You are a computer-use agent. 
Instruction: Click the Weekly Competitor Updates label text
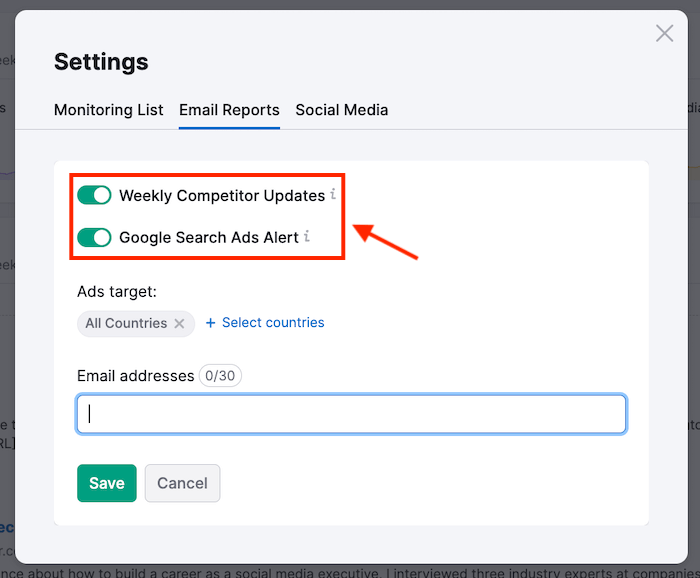[221, 195]
